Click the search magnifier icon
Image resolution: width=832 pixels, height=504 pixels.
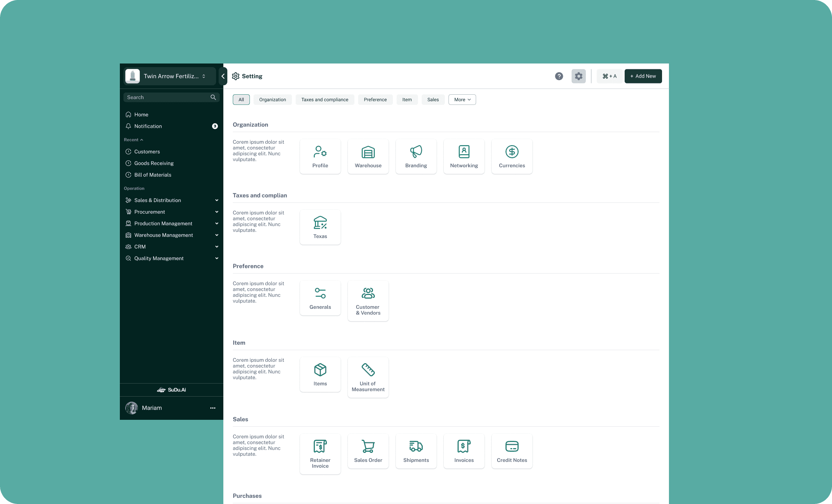[213, 97]
